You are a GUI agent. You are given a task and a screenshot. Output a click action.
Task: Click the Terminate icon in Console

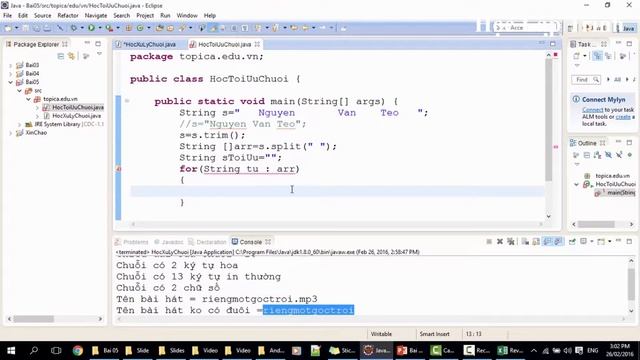pyautogui.click(x=489, y=242)
